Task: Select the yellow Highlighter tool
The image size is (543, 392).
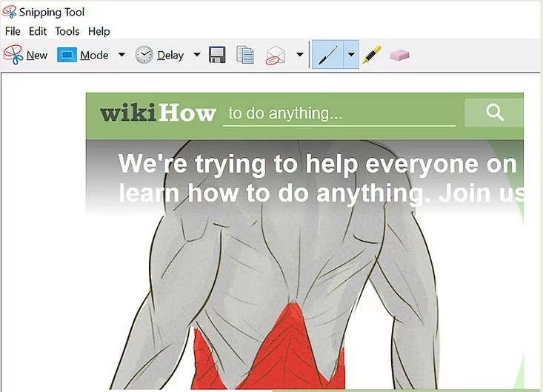Action: (372, 55)
